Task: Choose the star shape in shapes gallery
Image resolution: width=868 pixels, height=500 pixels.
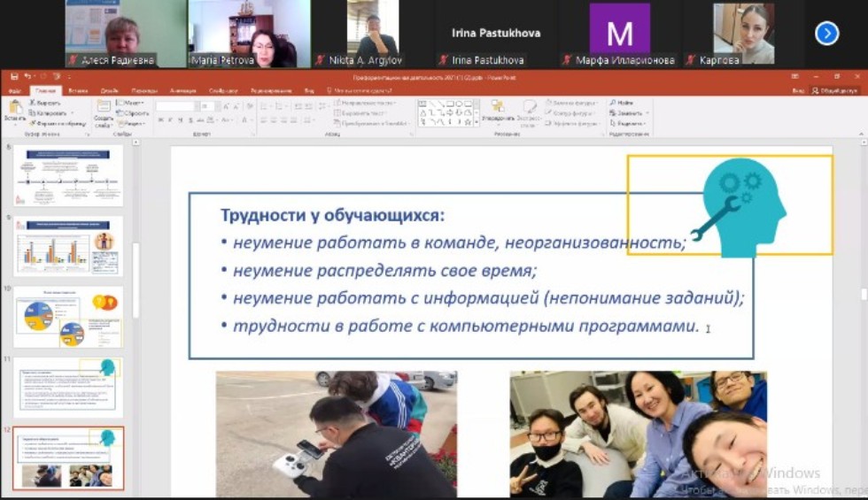Action: coord(469,122)
